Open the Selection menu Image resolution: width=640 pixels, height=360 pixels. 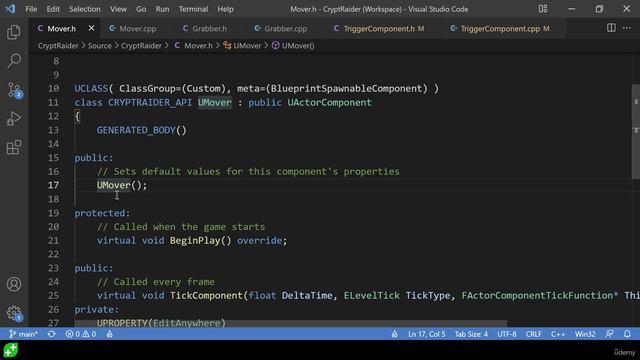coord(84,9)
